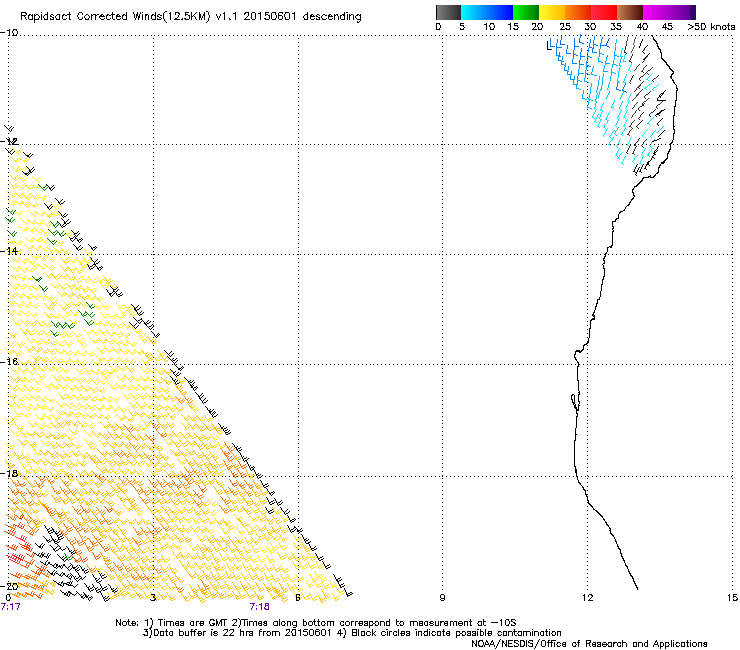Click the '20' label under the color bar

point(537,27)
